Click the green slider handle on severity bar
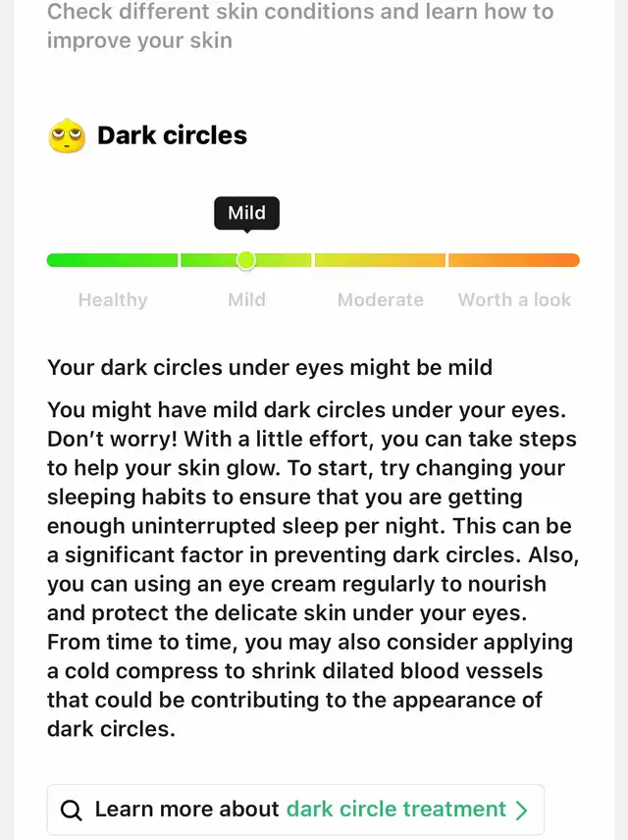 point(246,260)
